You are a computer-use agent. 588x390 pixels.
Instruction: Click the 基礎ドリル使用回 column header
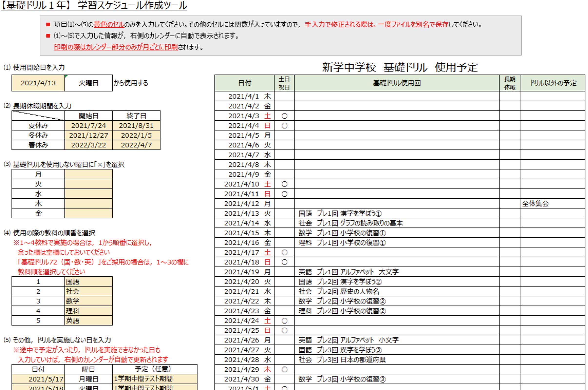coord(397,83)
